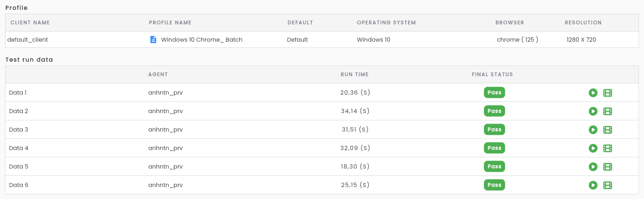Click the FINAL STATUS column header
This screenshot has width=644, height=199.
492,74
